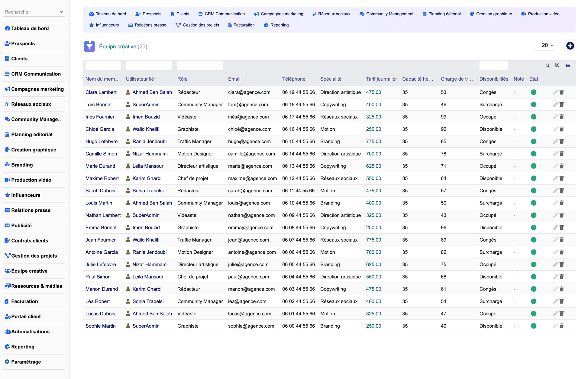
Task: Open the rows-per-page dropdown showing 20
Action: [x=544, y=45]
